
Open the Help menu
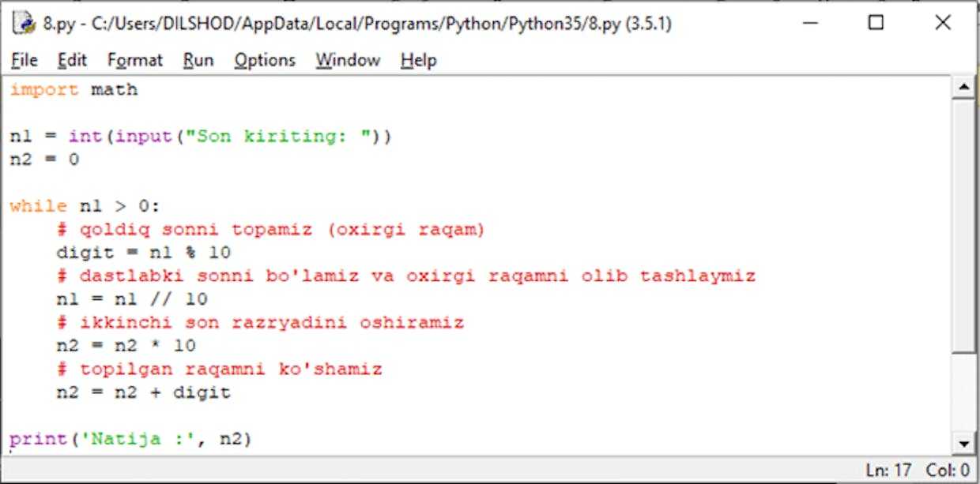[x=418, y=60]
